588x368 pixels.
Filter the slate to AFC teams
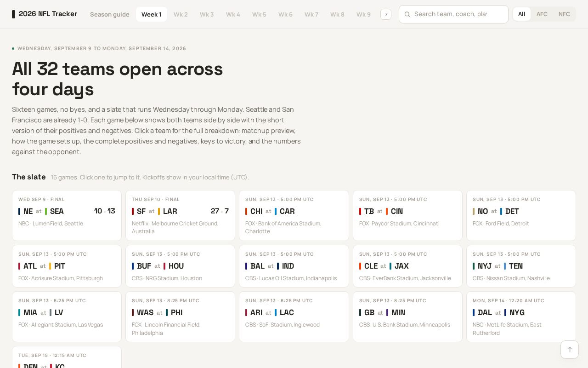tap(542, 14)
